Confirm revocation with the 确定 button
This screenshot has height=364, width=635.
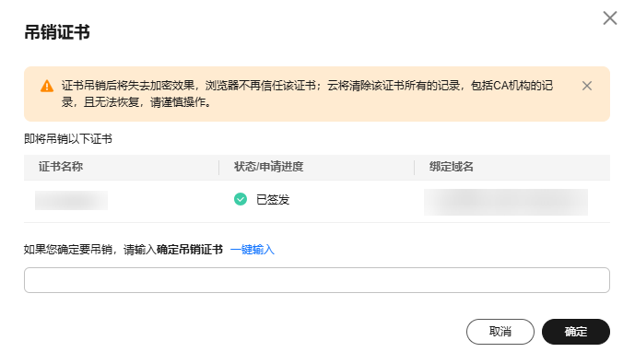pyautogui.click(x=576, y=332)
